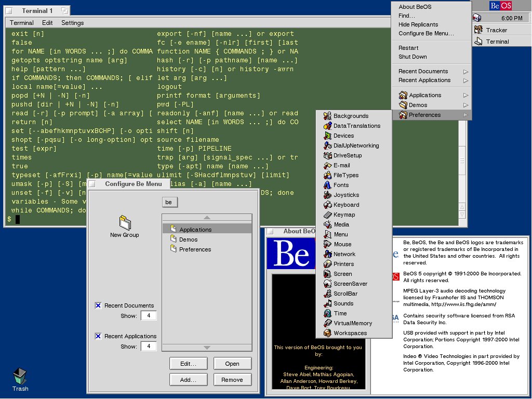Image resolution: width=532 pixels, height=399 pixels.
Task: Click the Add… button
Action: [x=188, y=380]
